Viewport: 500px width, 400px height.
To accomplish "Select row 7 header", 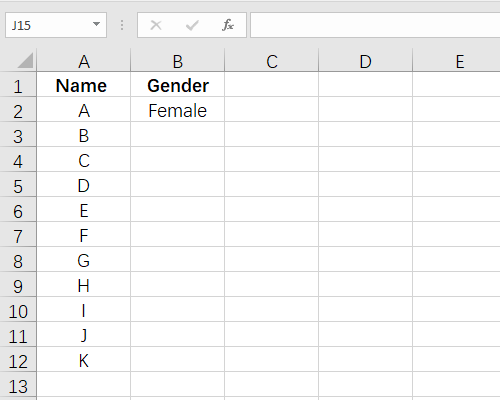I will [18, 235].
